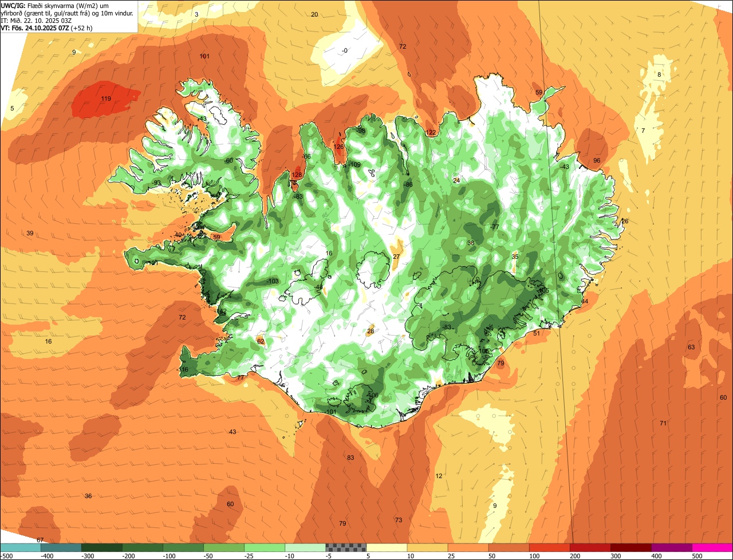
Task: Click the purple legend swatch between 400 and 500
Action: [671, 547]
